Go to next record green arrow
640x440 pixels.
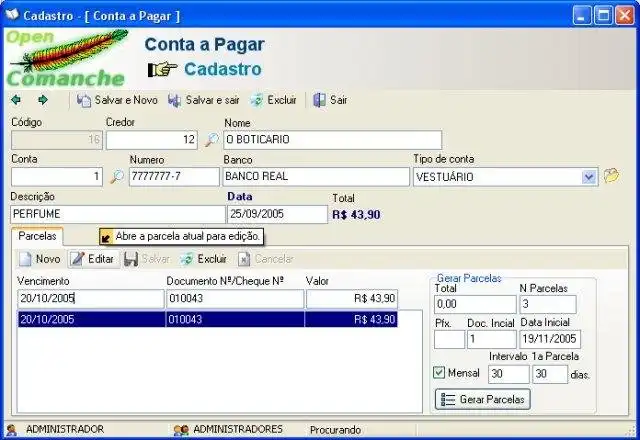coord(43,100)
